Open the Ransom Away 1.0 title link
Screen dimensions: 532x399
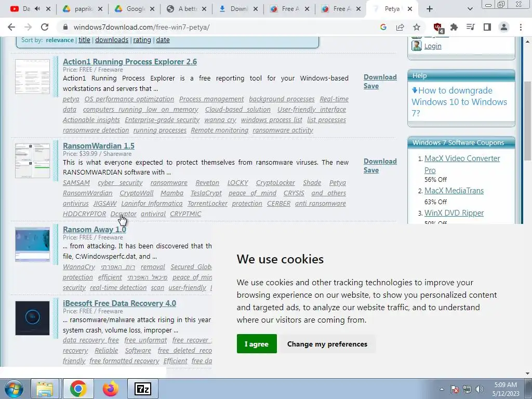pos(95,229)
